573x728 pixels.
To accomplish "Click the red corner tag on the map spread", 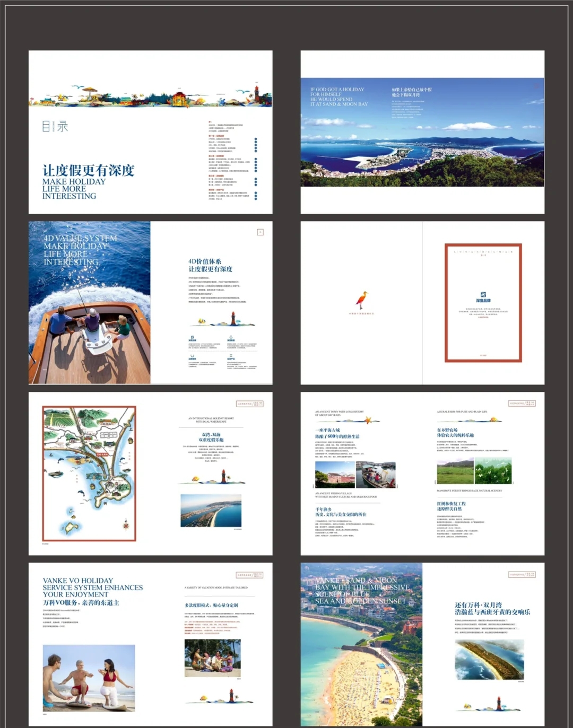I will point(249,404).
